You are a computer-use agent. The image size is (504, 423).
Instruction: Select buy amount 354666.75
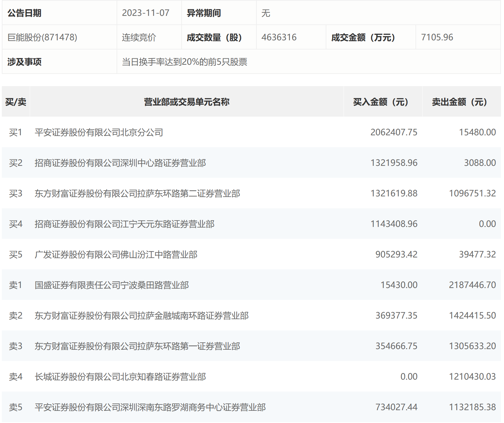coord(396,346)
